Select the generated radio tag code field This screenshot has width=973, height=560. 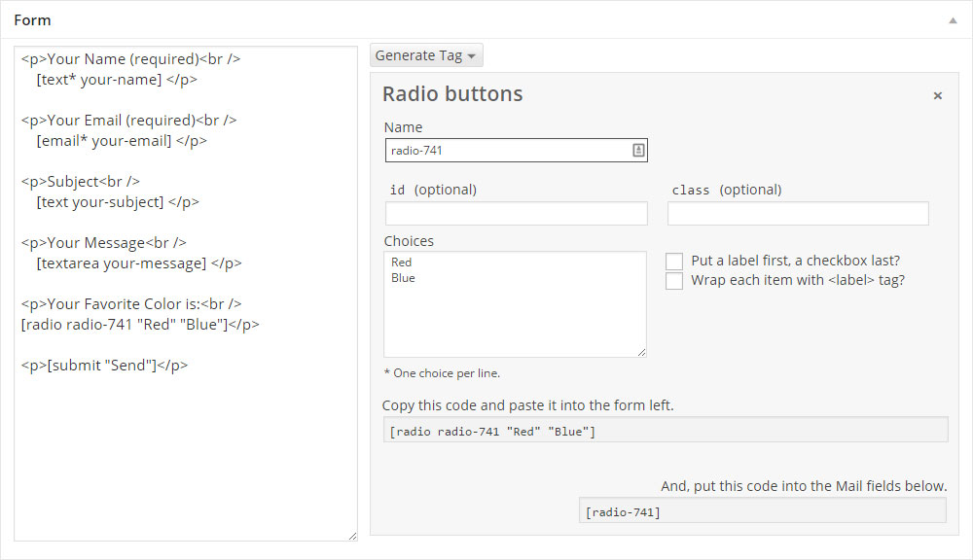tap(666, 430)
